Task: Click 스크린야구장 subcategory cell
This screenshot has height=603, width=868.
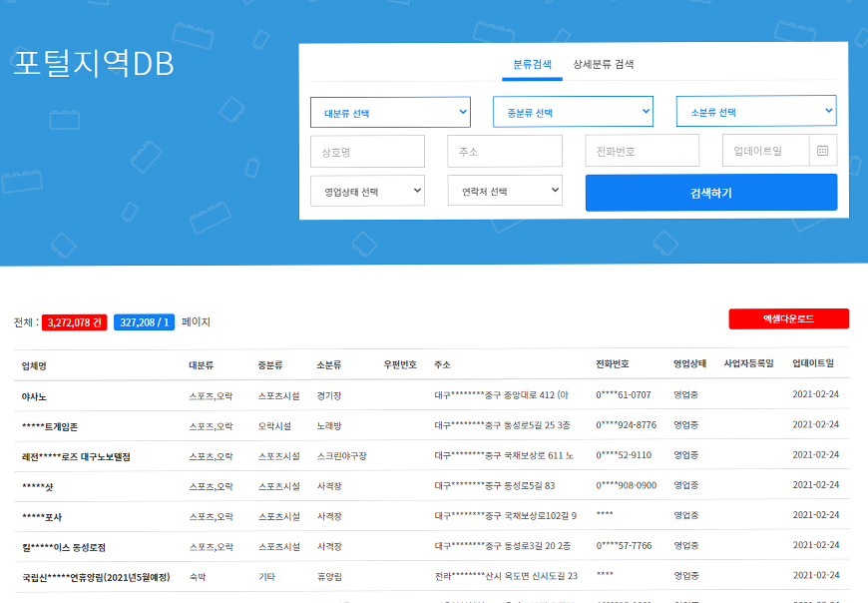Action: [x=341, y=455]
